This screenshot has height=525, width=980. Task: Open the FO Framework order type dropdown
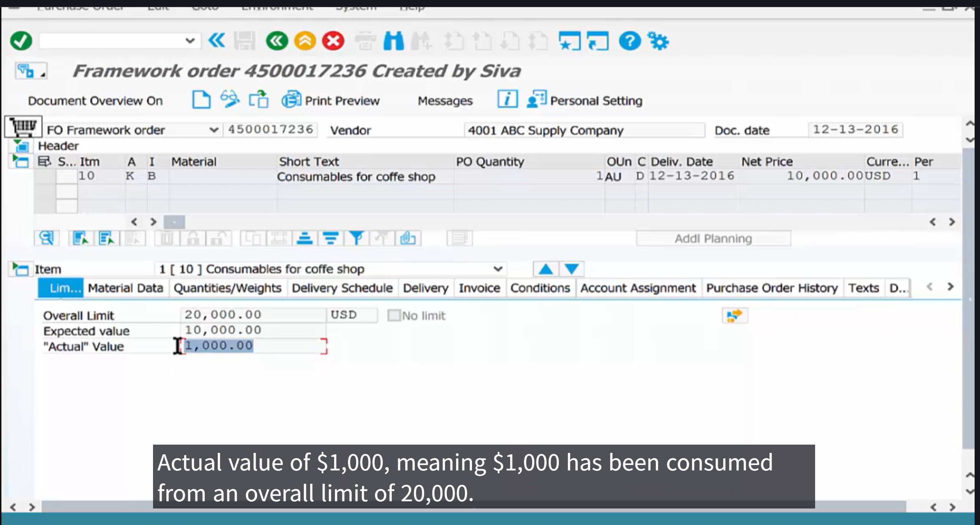tap(214, 130)
